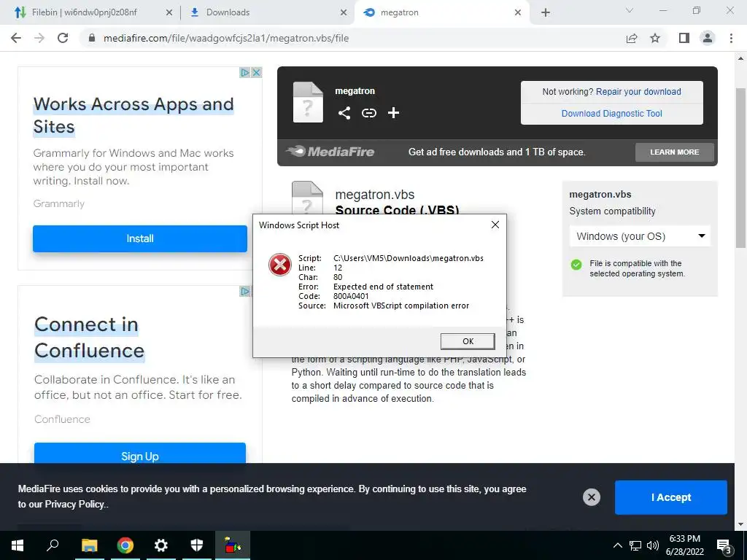Click the green compatibility check icon
The width and height of the screenshot is (747, 560).
[576, 265]
